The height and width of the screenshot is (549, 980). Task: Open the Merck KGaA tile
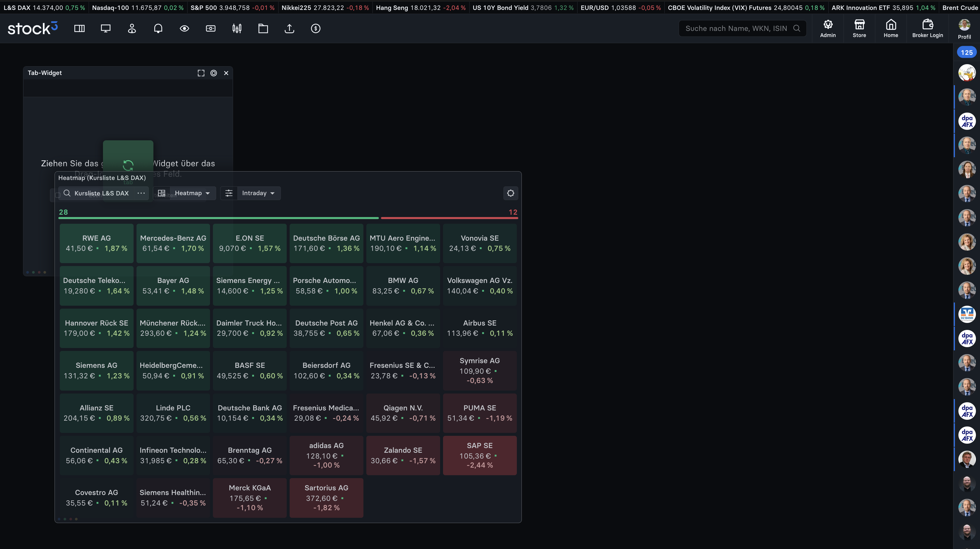250,498
